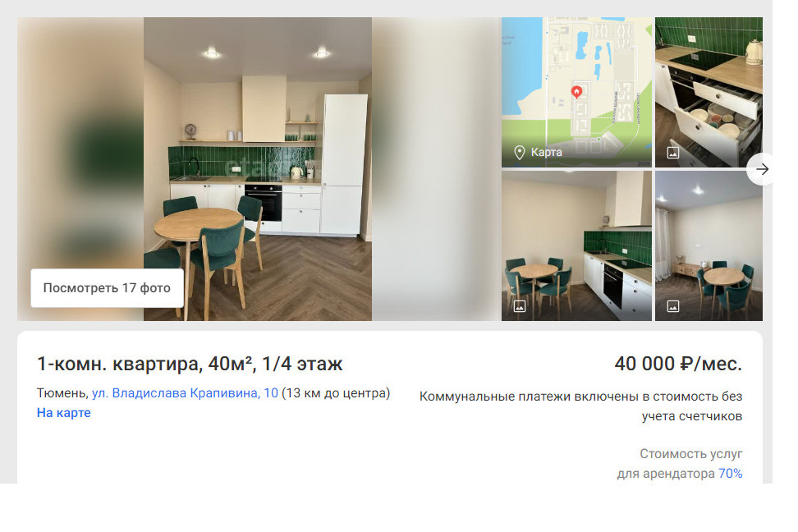The width and height of the screenshot is (798, 532).
Task: Click the 70% service cost link
Action: [x=731, y=474]
